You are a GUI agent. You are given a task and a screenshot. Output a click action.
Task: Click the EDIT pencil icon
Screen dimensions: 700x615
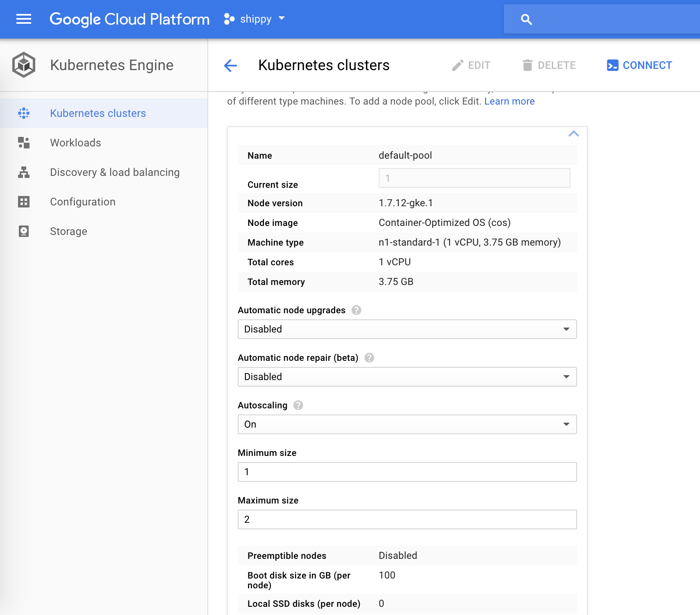(458, 65)
